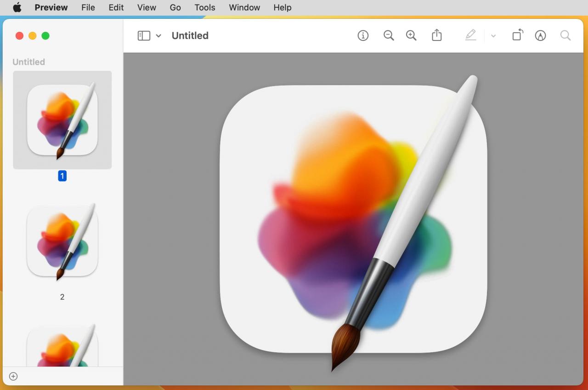Expand the sidebar view options chevron
The image size is (588, 390).
pos(158,35)
